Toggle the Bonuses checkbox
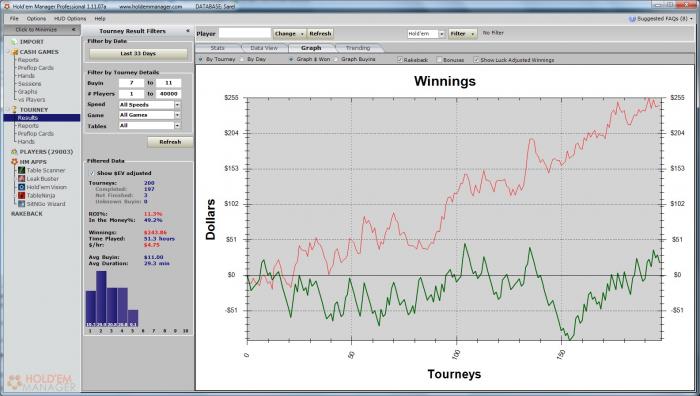This screenshot has width=700, height=396. click(x=439, y=59)
